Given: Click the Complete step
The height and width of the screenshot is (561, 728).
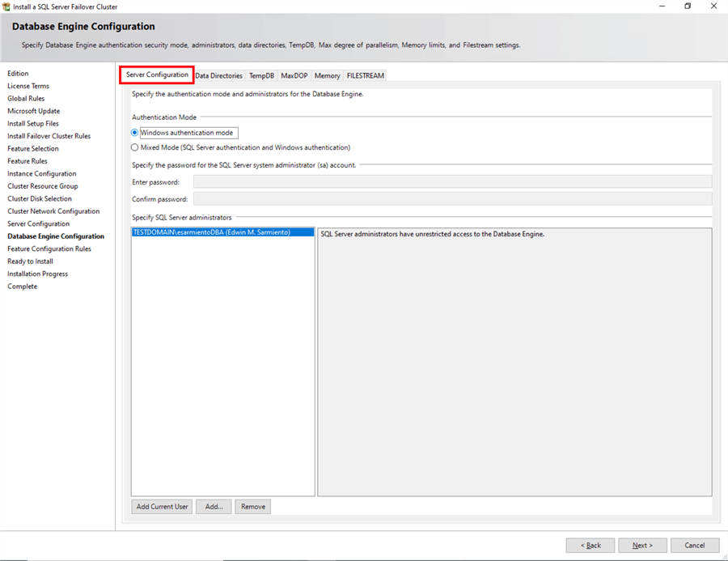Looking at the screenshot, I should 23,287.
